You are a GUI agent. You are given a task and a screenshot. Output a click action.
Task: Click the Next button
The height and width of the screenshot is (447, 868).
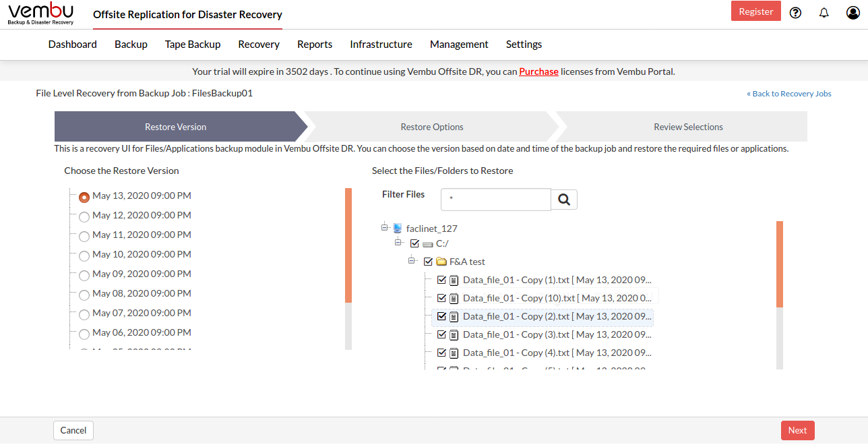tap(798, 430)
